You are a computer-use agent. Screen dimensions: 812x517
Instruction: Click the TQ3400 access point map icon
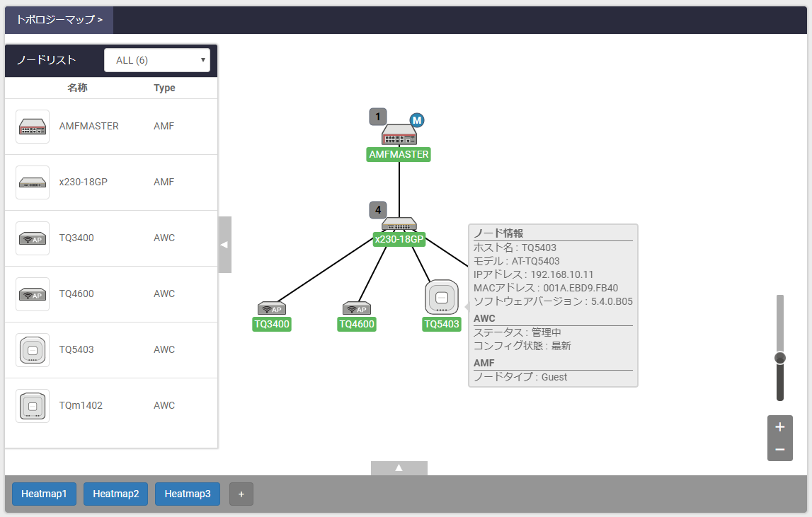point(272,309)
